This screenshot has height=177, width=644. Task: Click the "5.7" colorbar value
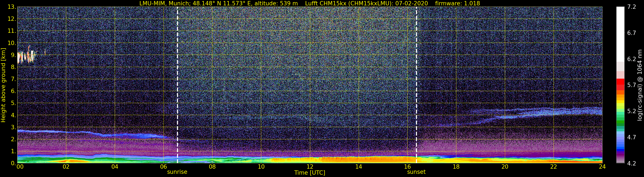pos(632,85)
